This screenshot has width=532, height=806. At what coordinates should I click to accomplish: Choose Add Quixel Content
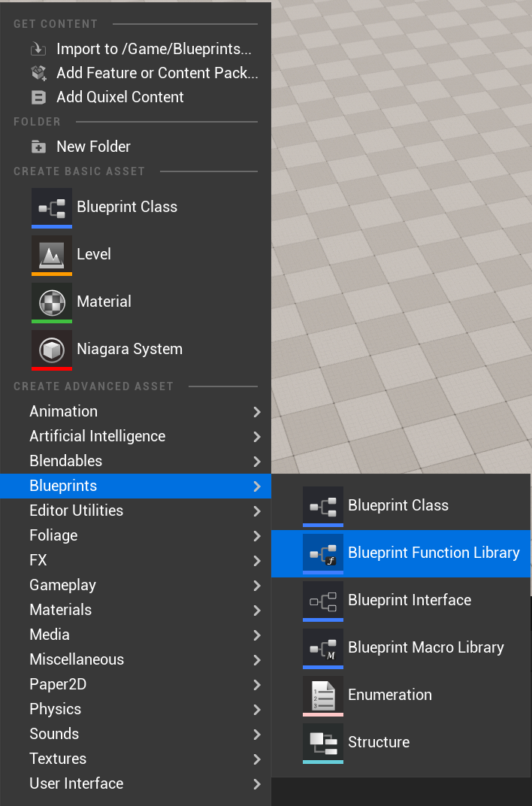135,97
